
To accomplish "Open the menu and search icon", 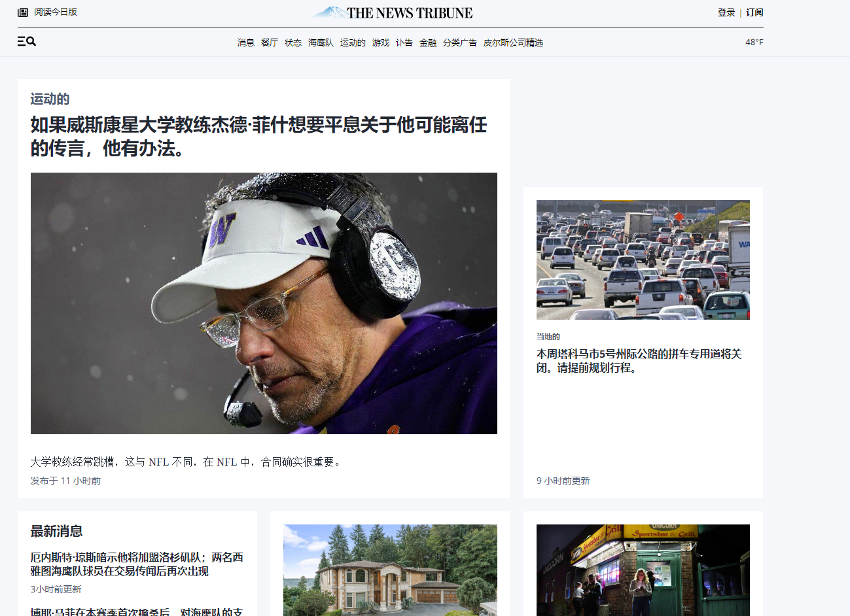I will 26,41.
